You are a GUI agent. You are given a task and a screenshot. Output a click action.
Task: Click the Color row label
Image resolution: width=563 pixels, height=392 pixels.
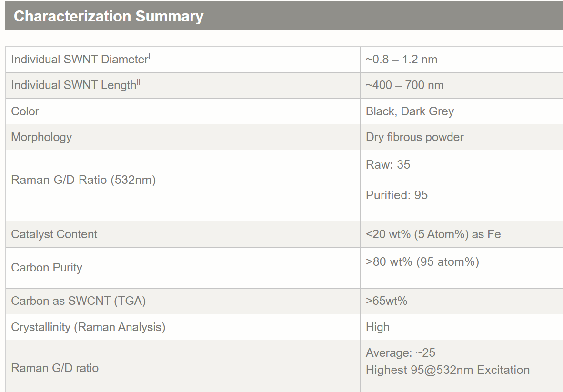(x=25, y=111)
